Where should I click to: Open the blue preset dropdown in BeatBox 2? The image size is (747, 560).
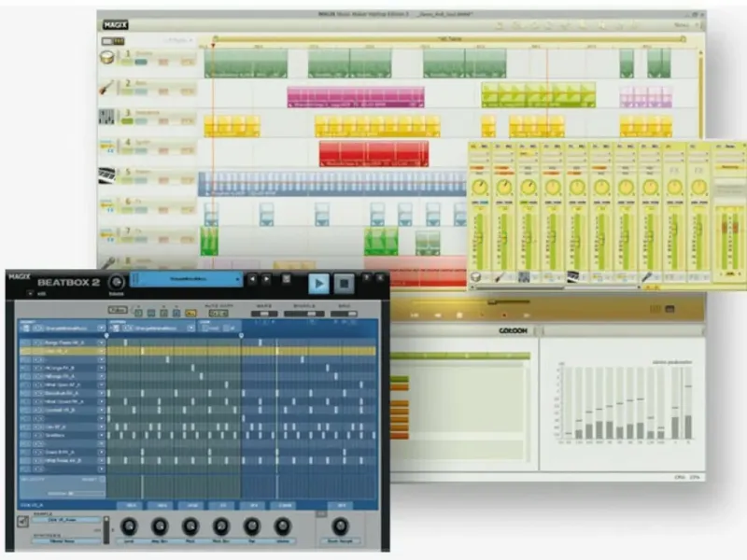(x=186, y=279)
